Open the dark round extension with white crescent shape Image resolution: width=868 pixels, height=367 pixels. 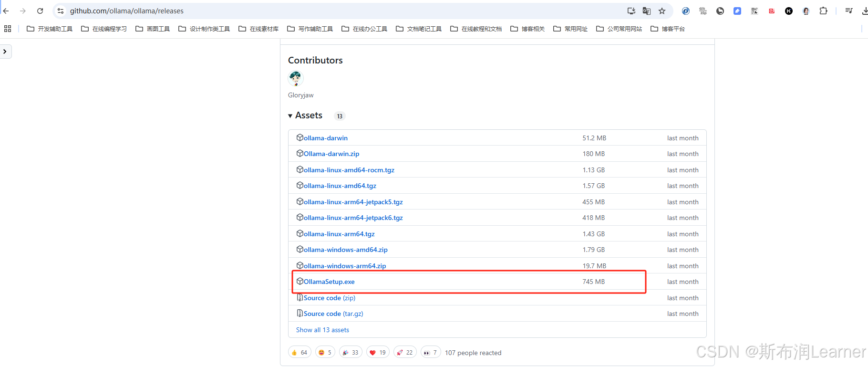coord(720,10)
